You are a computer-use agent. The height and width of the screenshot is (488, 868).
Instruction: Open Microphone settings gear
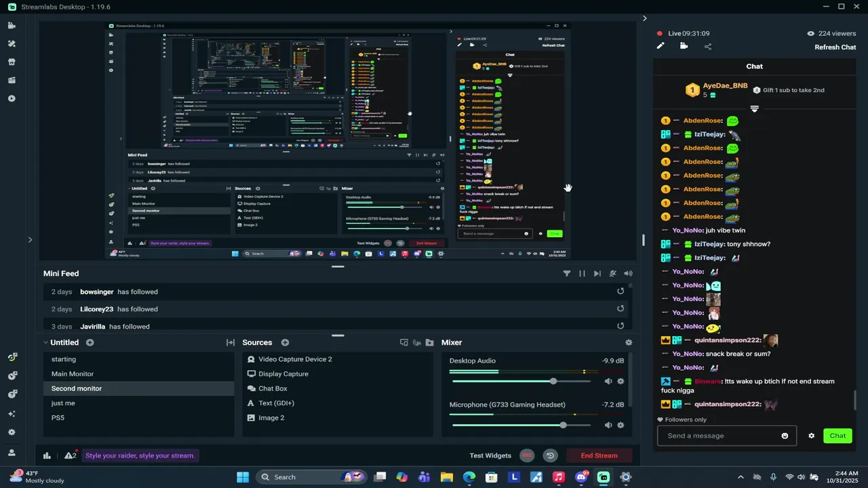(x=620, y=426)
